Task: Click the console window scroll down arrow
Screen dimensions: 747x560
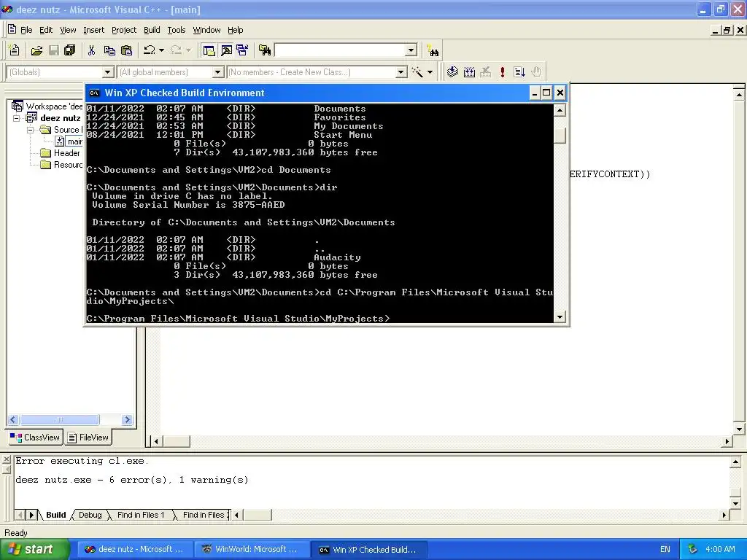Action: tap(560, 317)
